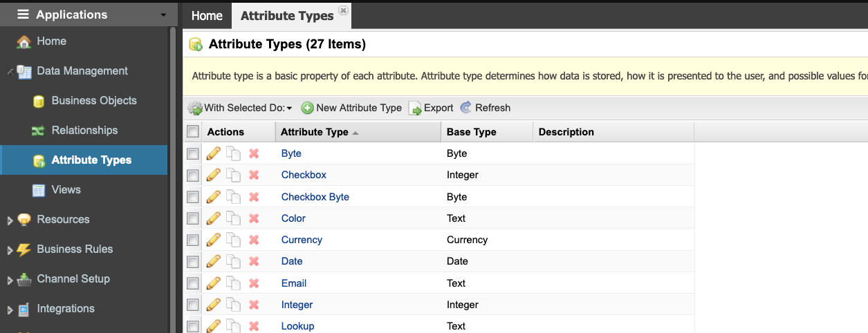Copy the Currency attribute type
The width and height of the screenshot is (868, 333).
234,240
